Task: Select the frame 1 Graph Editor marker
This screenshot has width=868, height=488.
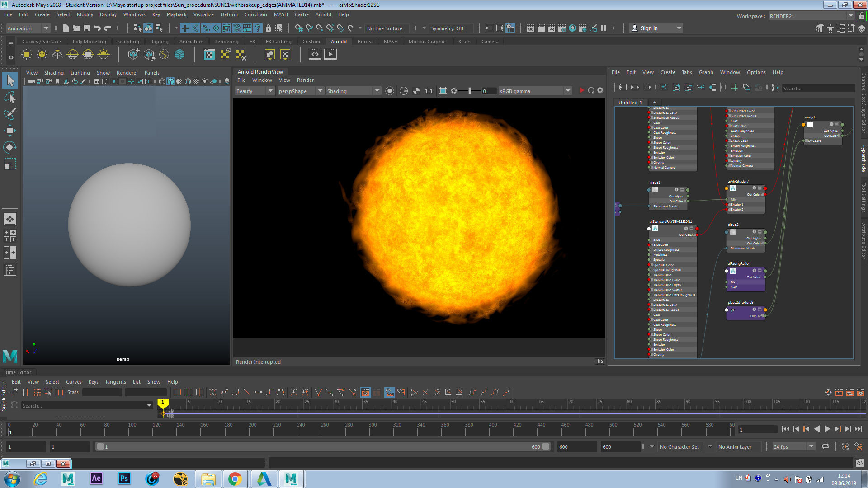Action: (163, 402)
